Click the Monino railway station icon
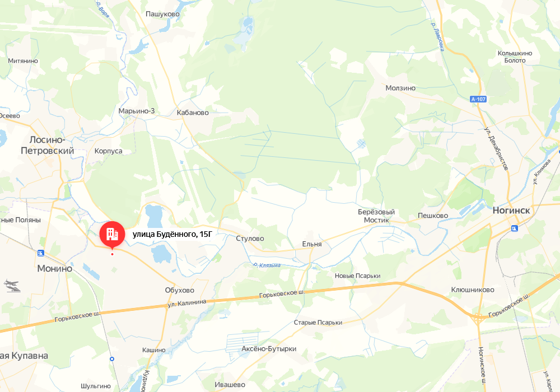Image resolution: width=560 pixels, height=392 pixels. click(41, 253)
